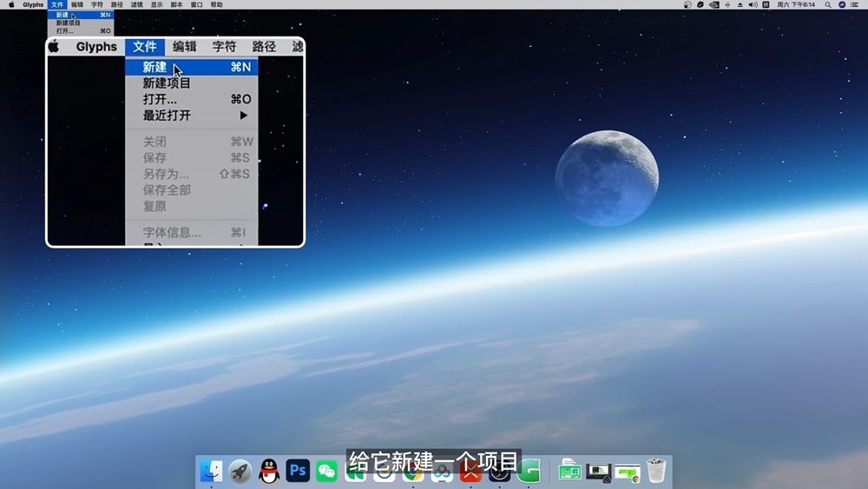
Task: Click the Spotlight search magnifier icon
Action: (829, 4)
